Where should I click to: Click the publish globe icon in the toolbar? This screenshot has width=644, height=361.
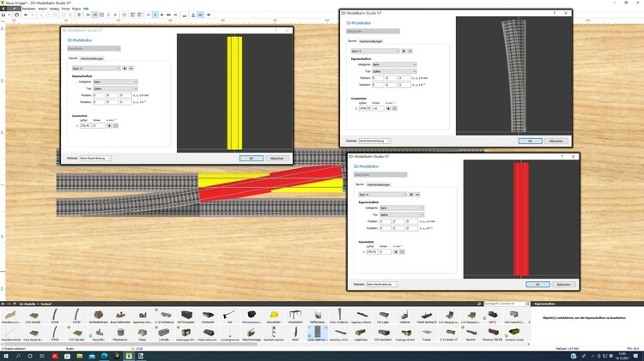16,15
